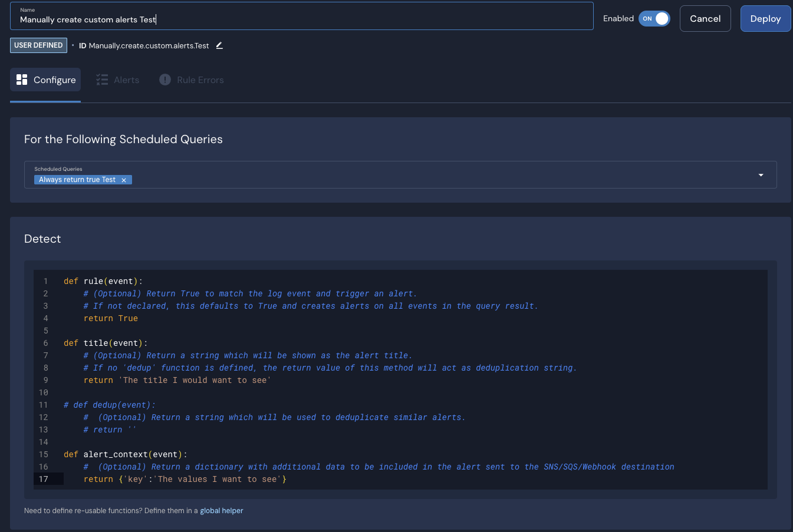Click the 'return True' code line
This screenshot has height=532, width=793.
point(111,318)
